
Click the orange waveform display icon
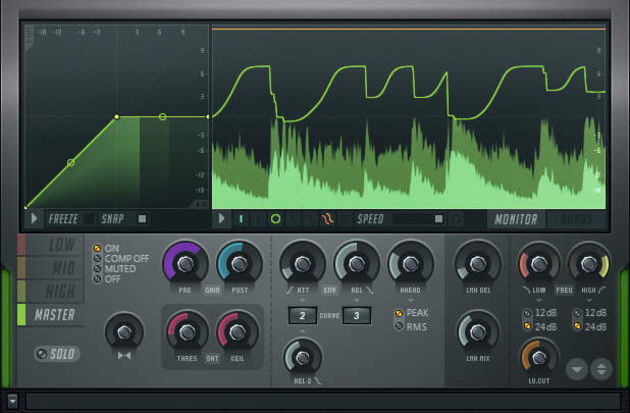[327, 219]
